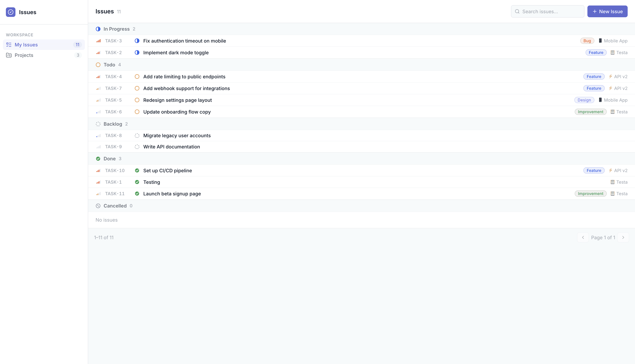Toggle status of Write API documentation issue
The image size is (635, 364).
[x=137, y=147]
